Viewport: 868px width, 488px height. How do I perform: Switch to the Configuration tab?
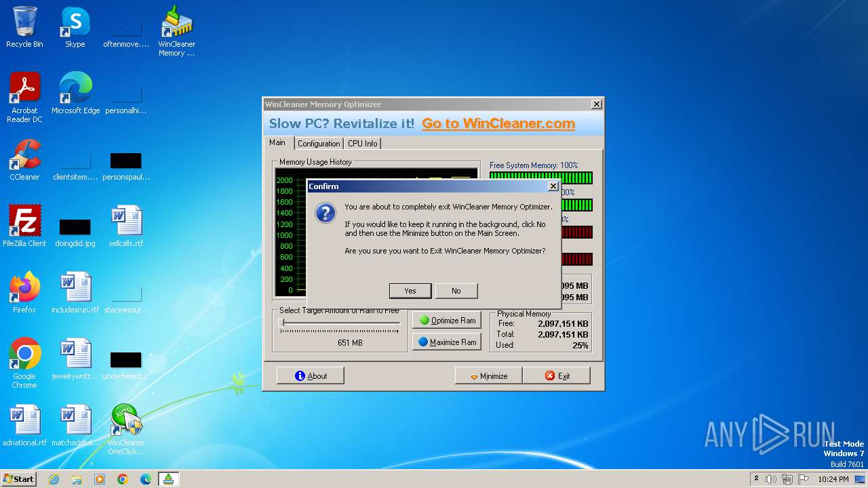tap(319, 144)
